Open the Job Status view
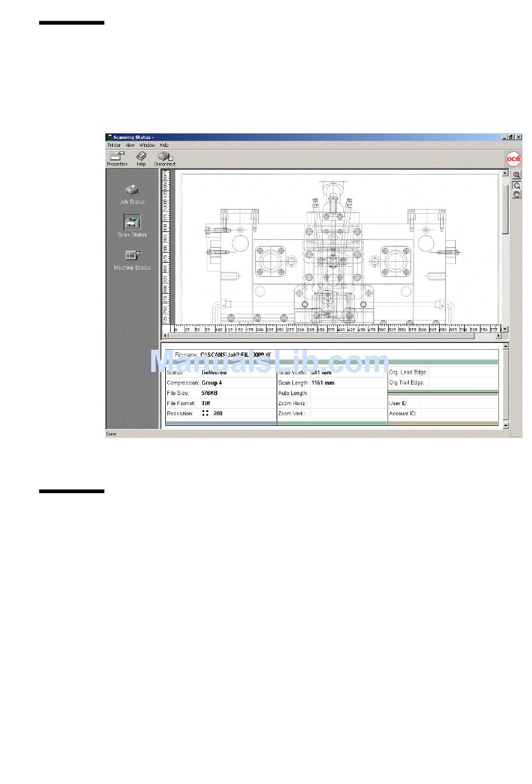532x784 pixels. point(132,193)
